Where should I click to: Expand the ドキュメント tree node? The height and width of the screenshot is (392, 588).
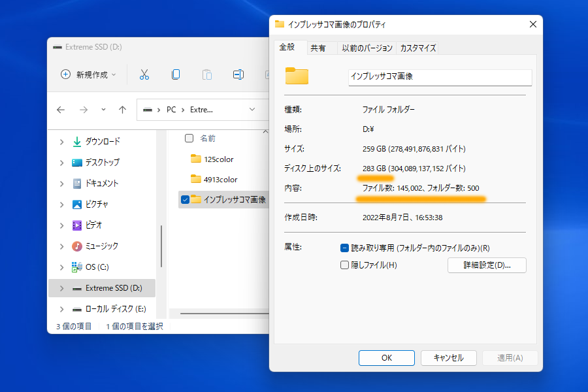[62, 184]
